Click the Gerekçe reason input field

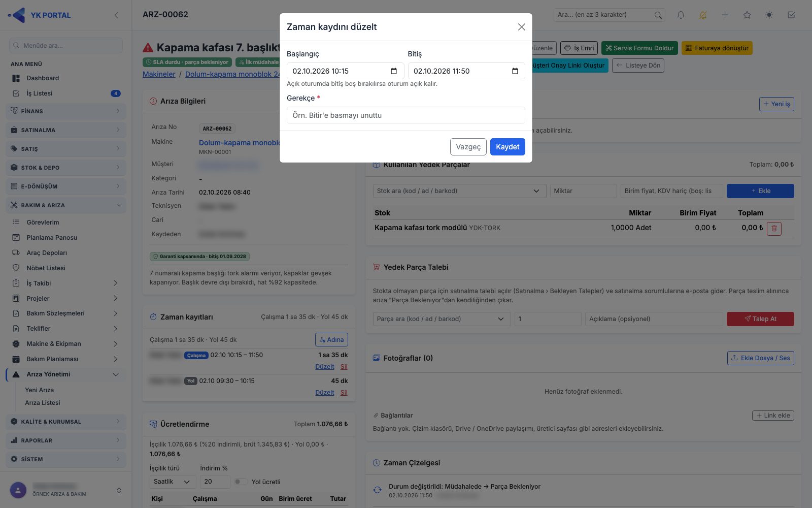coord(406,115)
